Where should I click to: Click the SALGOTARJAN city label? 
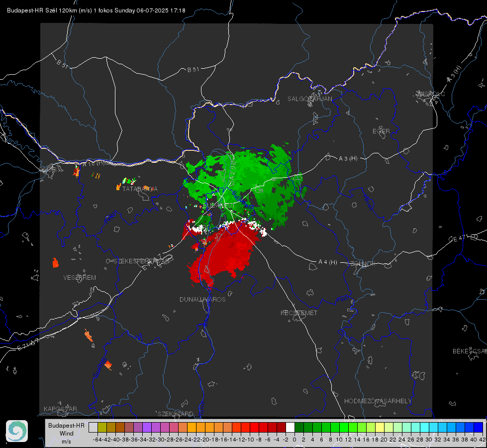tap(309, 99)
